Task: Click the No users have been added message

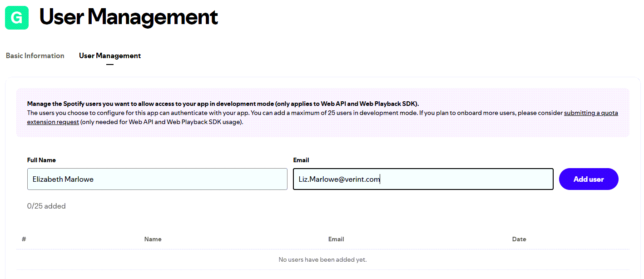Action: 322,259
